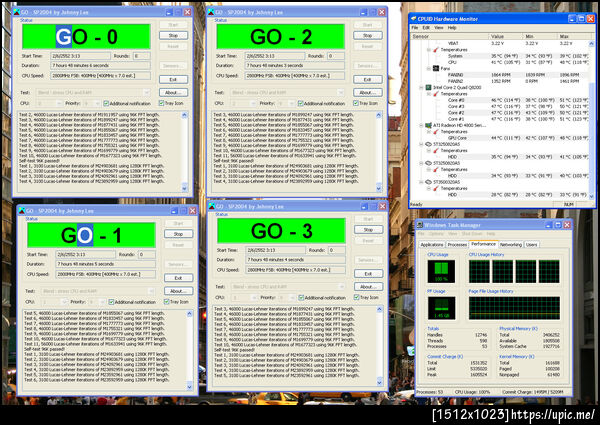Viewport: 600px width, 425px height.
Task: Open About... in the GO - 1 window
Action: tap(178, 291)
